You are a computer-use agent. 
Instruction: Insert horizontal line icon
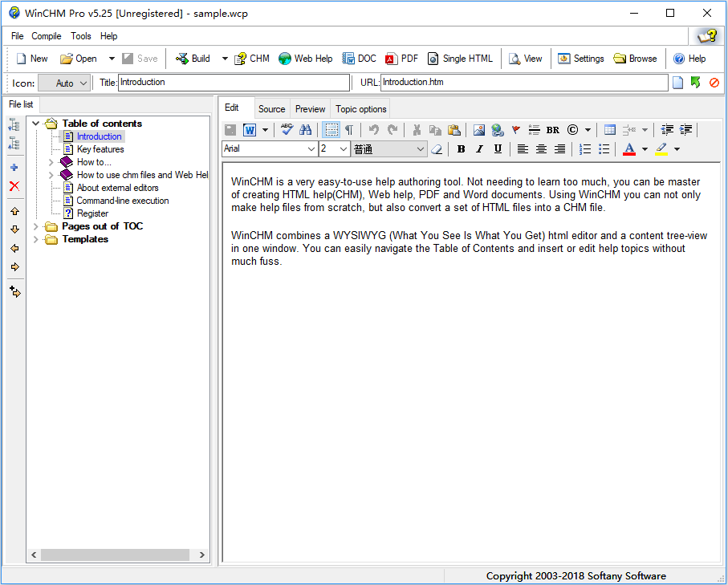[534, 130]
